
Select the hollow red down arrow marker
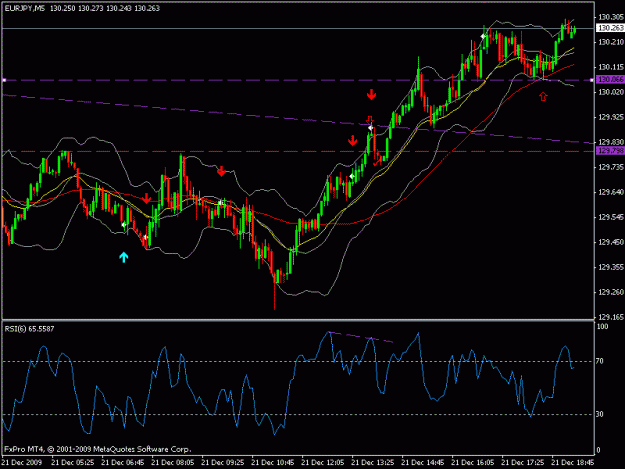(x=370, y=120)
